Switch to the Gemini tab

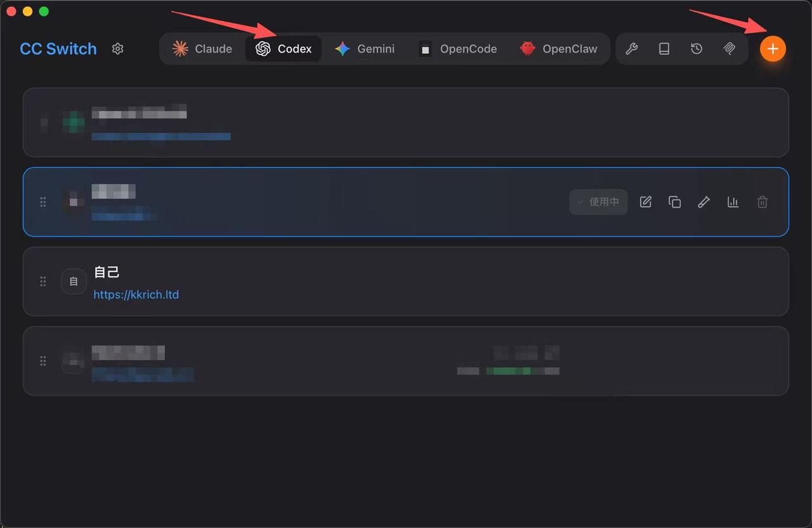[x=365, y=49]
